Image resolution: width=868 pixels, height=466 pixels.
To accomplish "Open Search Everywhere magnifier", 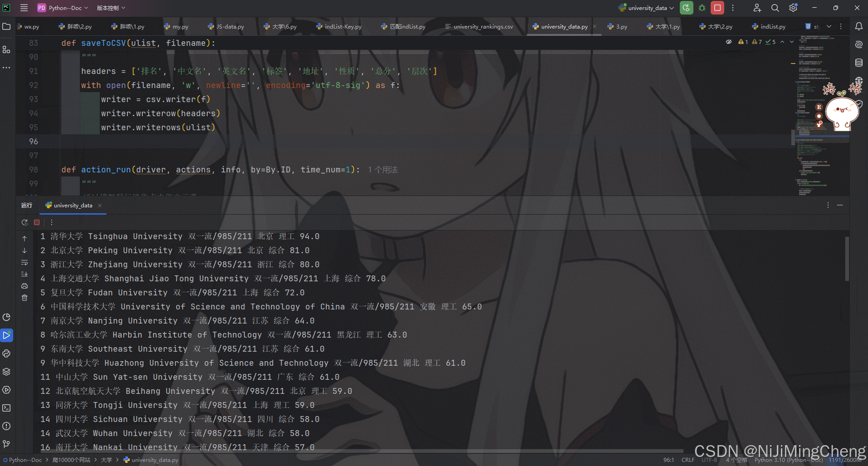I will tap(775, 8).
